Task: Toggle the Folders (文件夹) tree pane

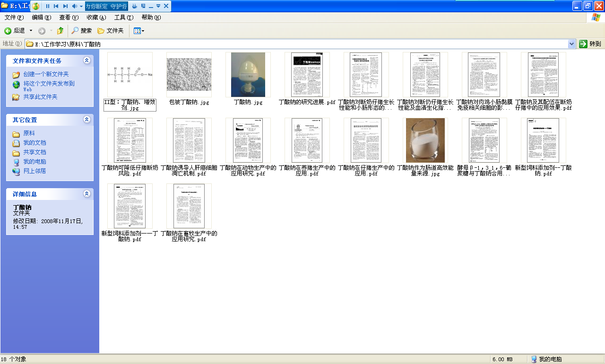Action: click(x=110, y=31)
